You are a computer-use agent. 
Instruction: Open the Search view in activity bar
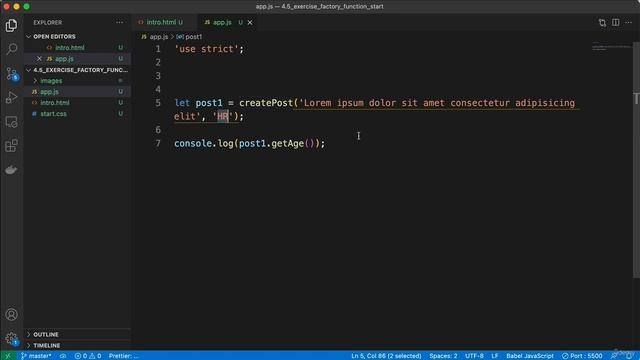coord(11,49)
